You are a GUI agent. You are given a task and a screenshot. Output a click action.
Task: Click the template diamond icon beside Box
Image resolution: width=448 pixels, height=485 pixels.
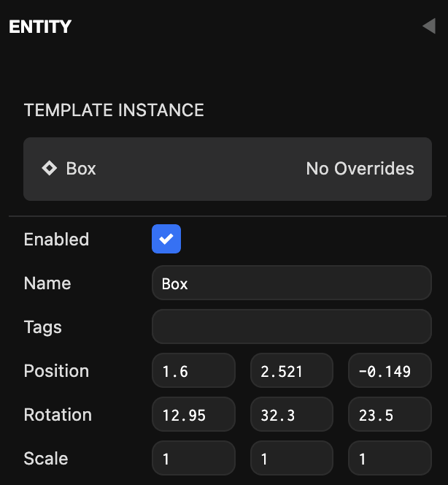(x=49, y=169)
